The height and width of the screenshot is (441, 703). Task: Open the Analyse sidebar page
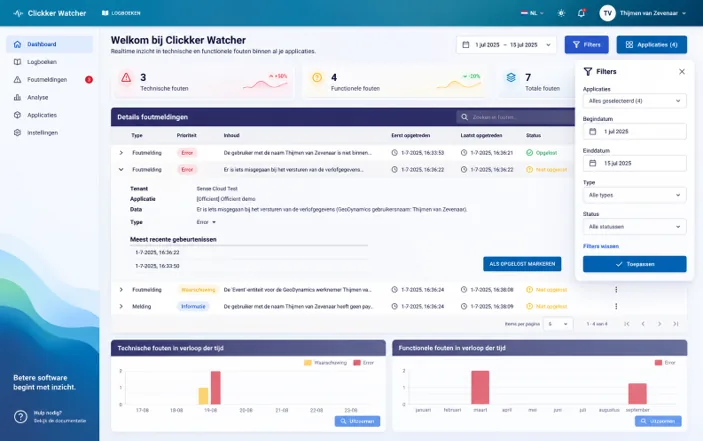(49, 97)
